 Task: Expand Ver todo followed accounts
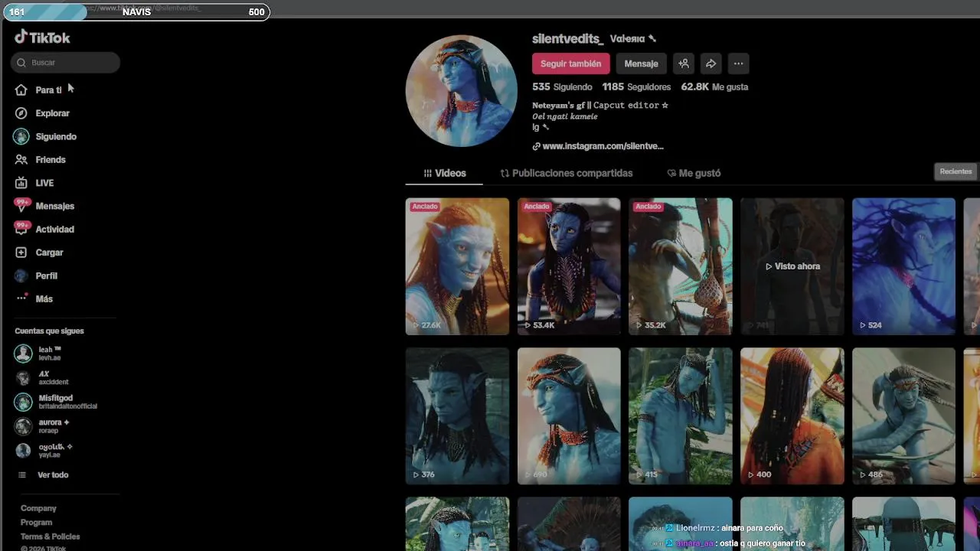coord(52,475)
